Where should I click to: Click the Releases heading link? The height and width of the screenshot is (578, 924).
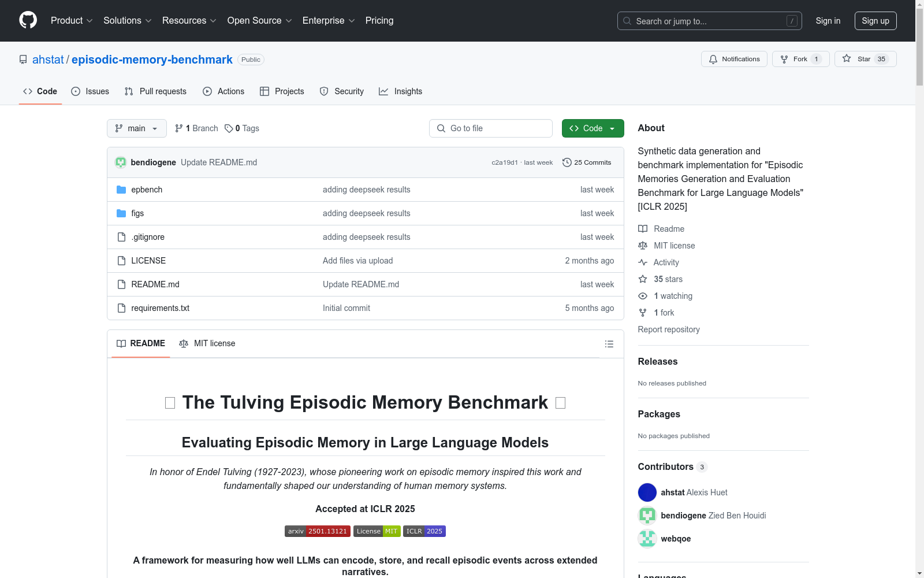pyautogui.click(x=658, y=361)
